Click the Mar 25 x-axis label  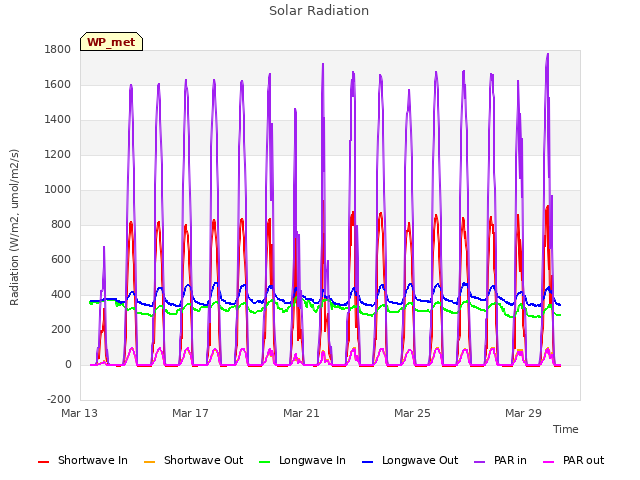[413, 413]
